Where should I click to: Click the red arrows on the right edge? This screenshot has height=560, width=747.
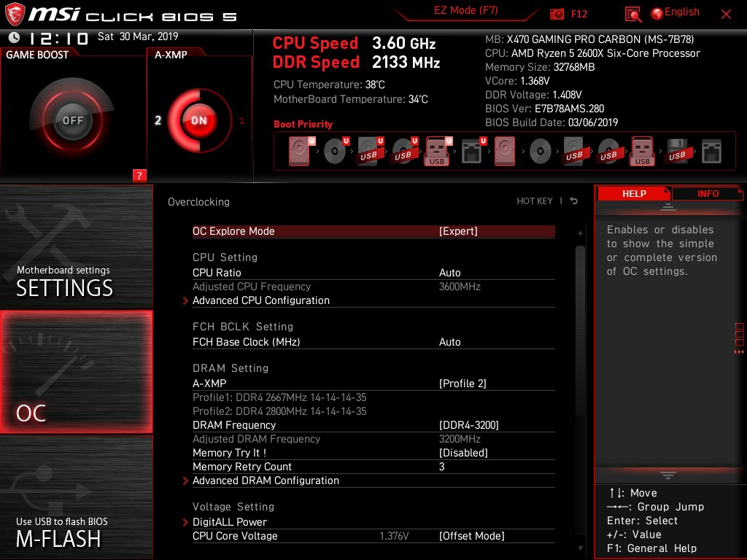coord(739,352)
